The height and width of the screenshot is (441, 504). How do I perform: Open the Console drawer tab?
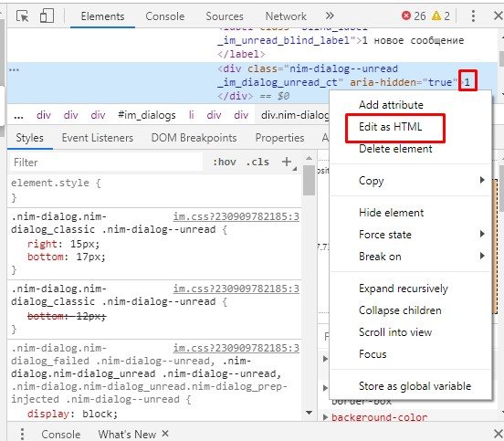pos(61,435)
